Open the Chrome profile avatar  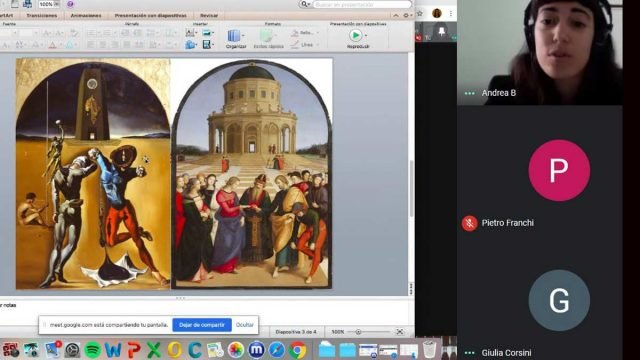tap(437, 13)
